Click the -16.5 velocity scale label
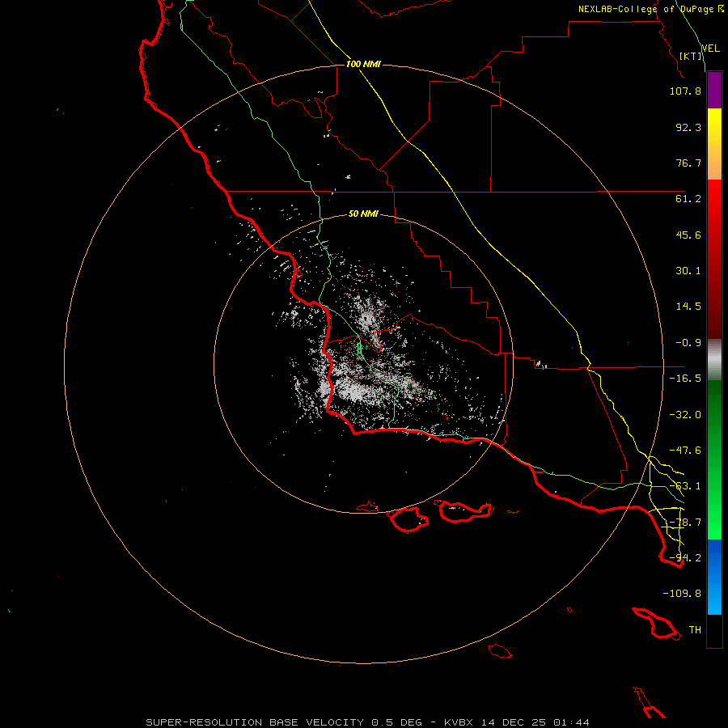 [x=685, y=379]
